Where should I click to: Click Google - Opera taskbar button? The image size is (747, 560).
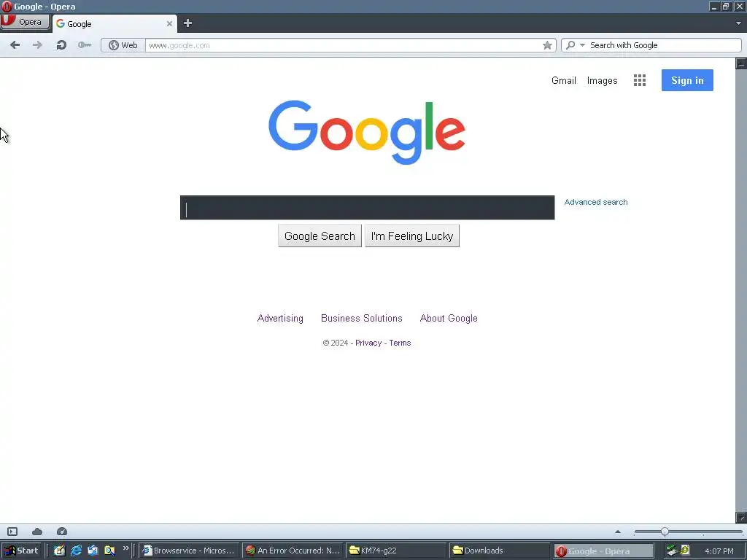click(603, 551)
